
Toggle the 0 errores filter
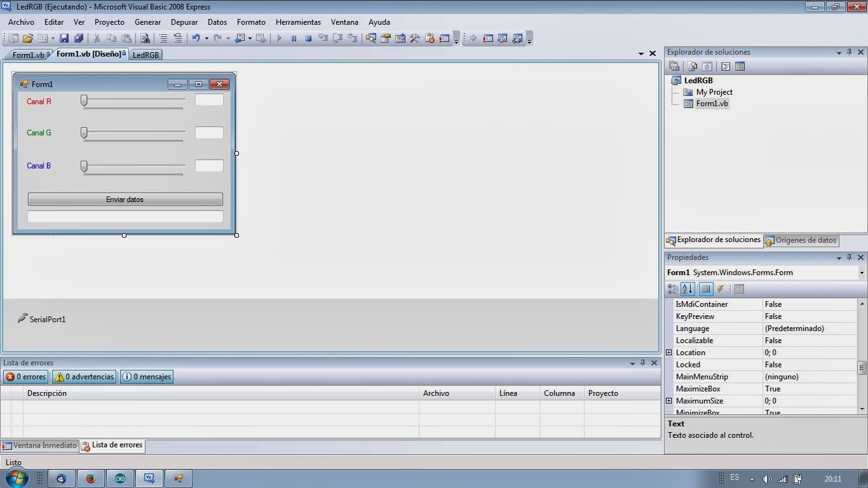pyautogui.click(x=25, y=376)
